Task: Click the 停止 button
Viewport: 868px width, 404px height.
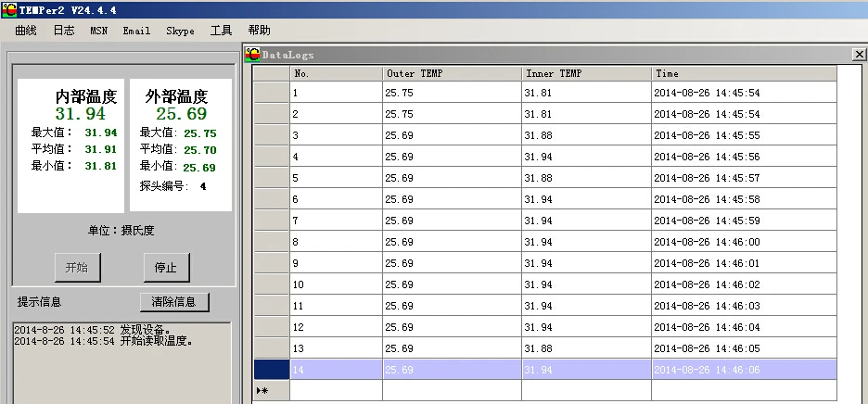Action: pos(167,268)
